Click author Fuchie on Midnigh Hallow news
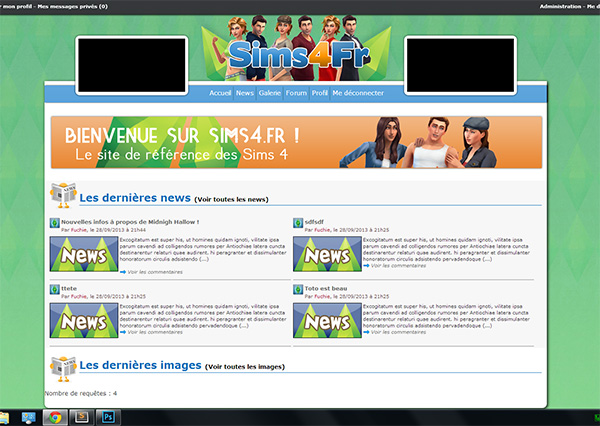The image size is (600, 426). [79, 230]
